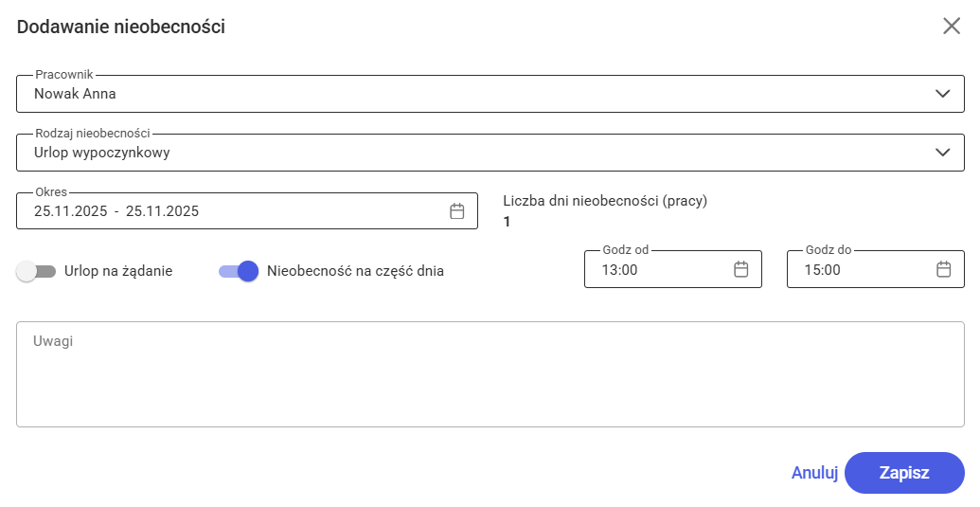Viewport: 980px width, 507px height.
Task: Click the Godz od picker icon
Action: [x=741, y=269]
